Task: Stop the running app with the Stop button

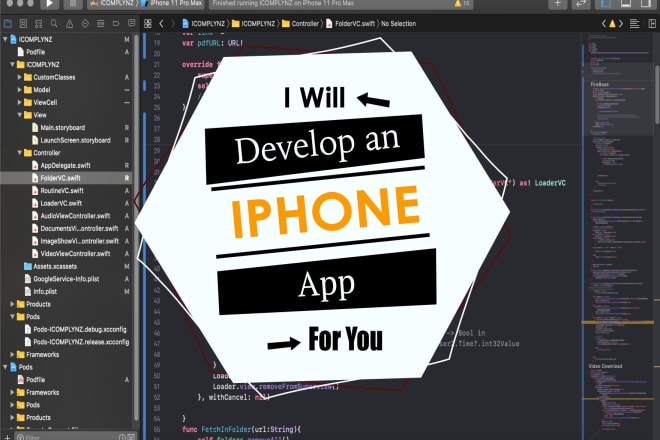Action: pos(72,4)
